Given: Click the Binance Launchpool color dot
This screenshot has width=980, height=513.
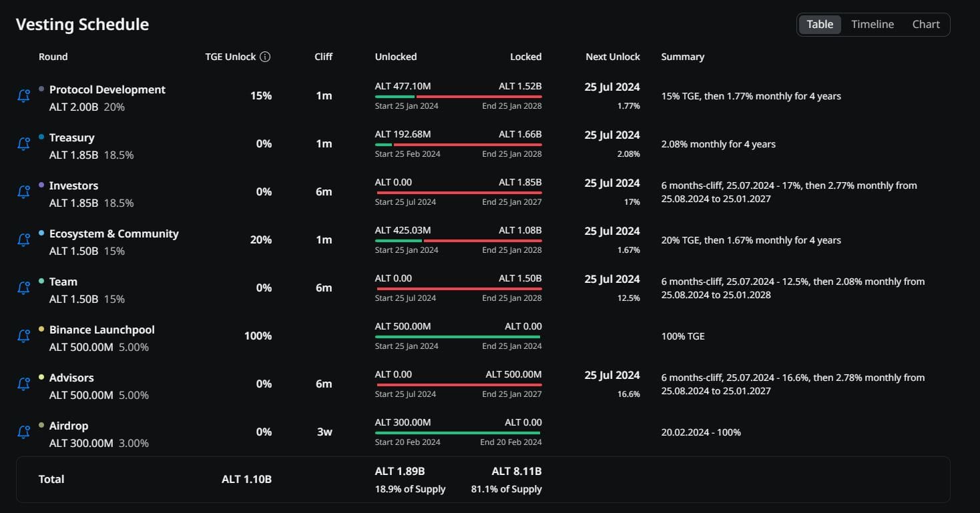Looking at the screenshot, I should [x=41, y=329].
